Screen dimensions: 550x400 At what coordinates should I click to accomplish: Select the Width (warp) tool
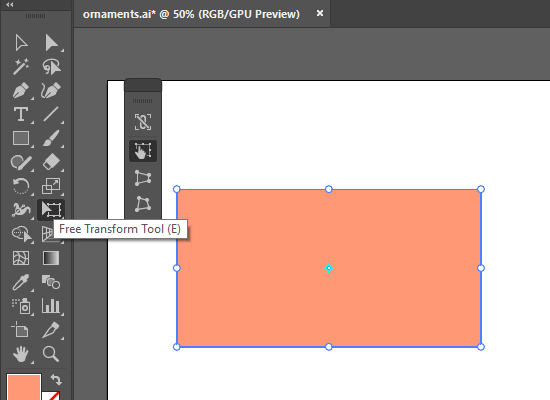pyautogui.click(x=21, y=210)
